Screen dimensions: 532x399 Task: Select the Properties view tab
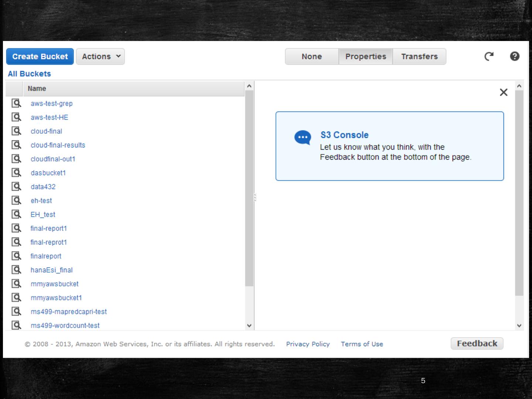point(365,57)
